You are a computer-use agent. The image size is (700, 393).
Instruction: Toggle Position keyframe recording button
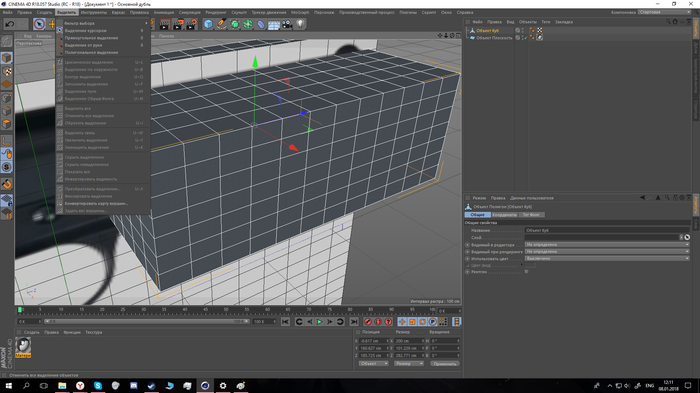402,322
